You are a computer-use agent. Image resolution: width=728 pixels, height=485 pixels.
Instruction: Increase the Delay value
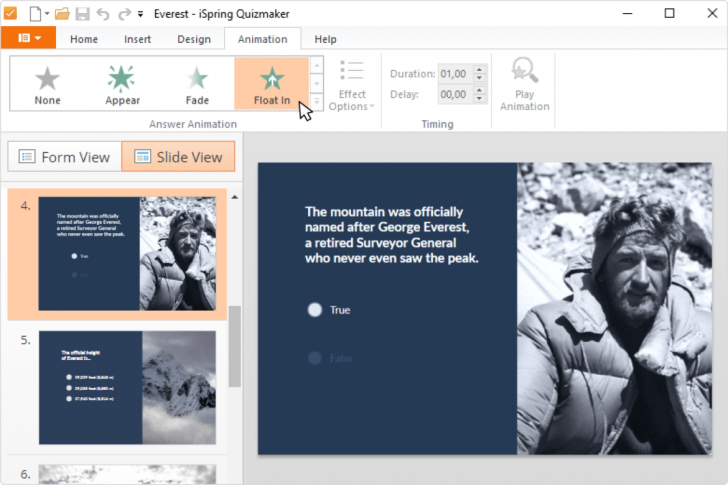[480, 90]
